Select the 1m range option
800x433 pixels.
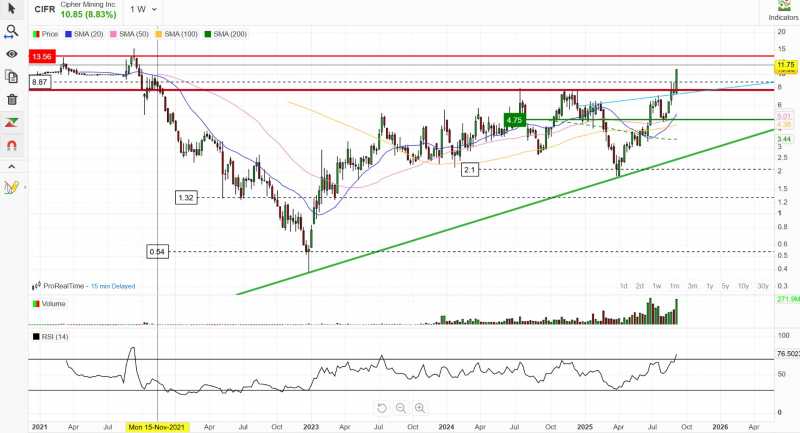coord(675,287)
